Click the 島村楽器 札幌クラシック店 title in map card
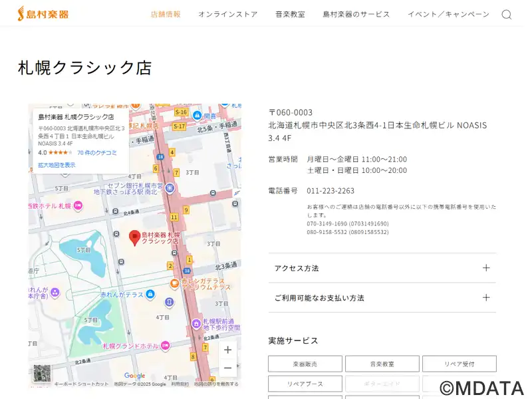 (x=76, y=117)
